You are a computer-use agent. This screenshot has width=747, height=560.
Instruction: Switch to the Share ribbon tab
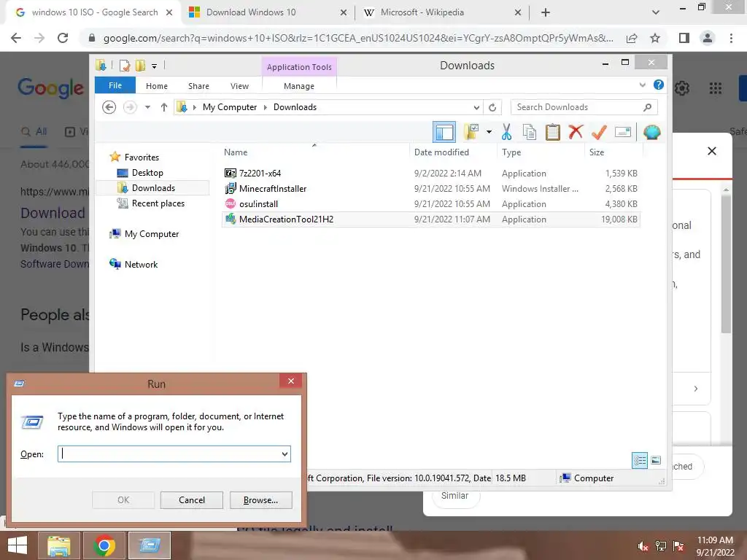click(x=198, y=86)
